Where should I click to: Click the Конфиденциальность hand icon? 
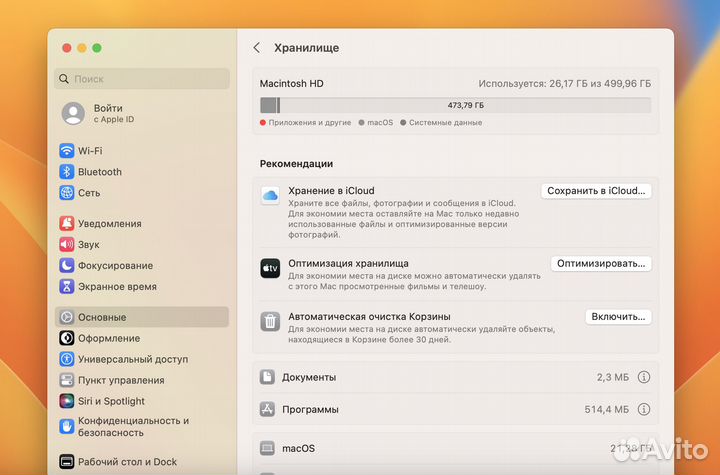point(67,426)
